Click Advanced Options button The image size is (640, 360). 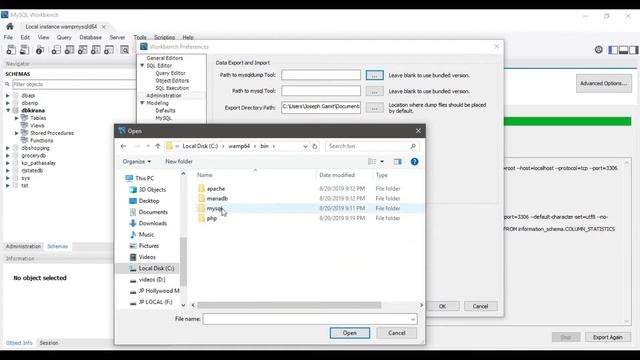click(x=604, y=83)
